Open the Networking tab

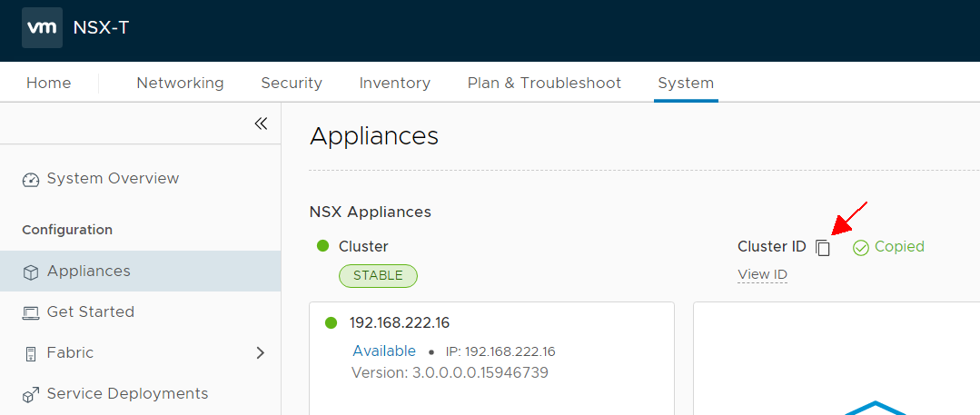180,84
